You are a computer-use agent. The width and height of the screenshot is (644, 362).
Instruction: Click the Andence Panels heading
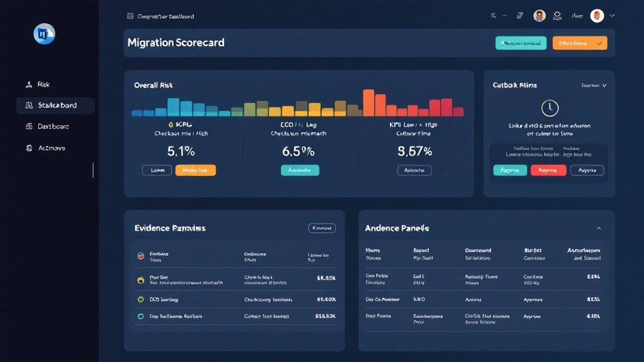click(x=397, y=228)
